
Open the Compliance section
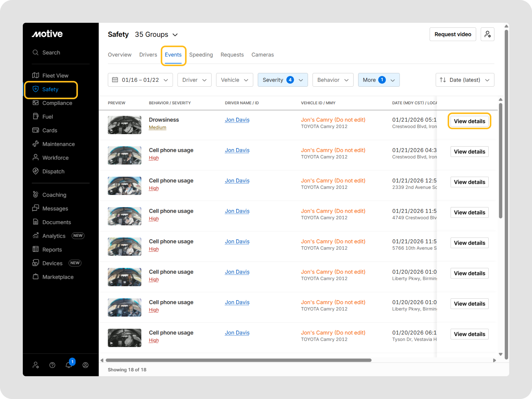[57, 103]
